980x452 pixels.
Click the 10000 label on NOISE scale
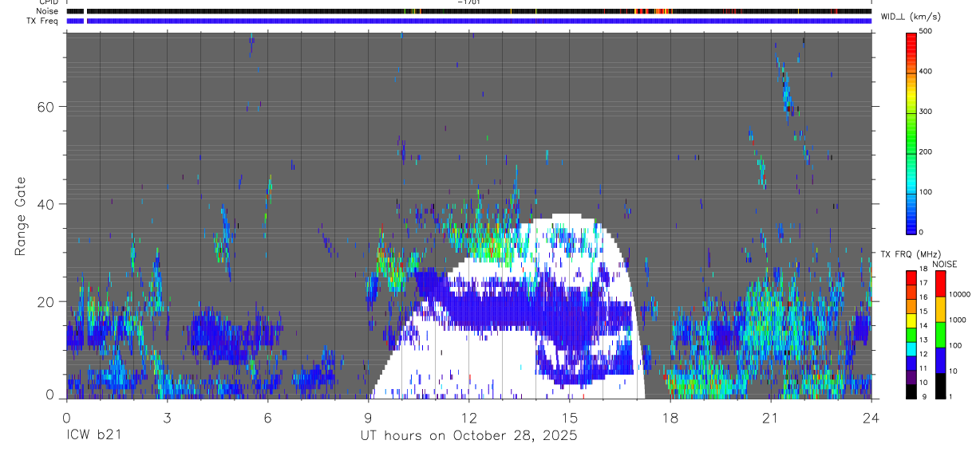958,294
